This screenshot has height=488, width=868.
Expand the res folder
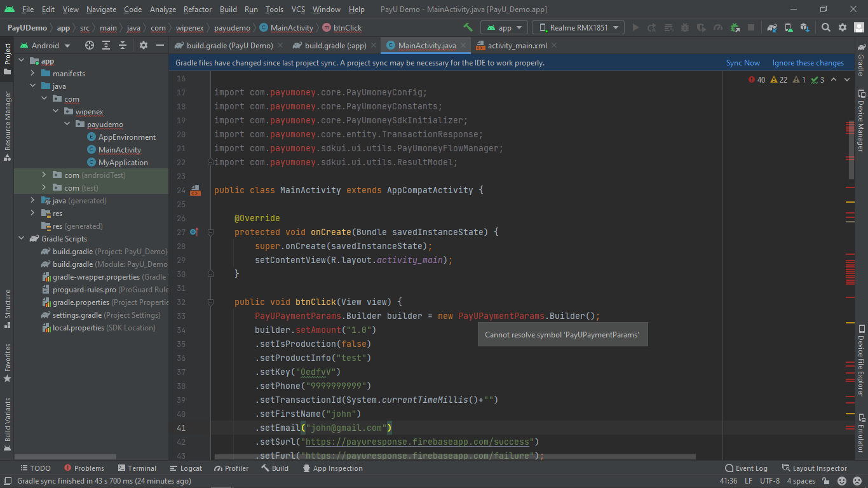coord(33,213)
